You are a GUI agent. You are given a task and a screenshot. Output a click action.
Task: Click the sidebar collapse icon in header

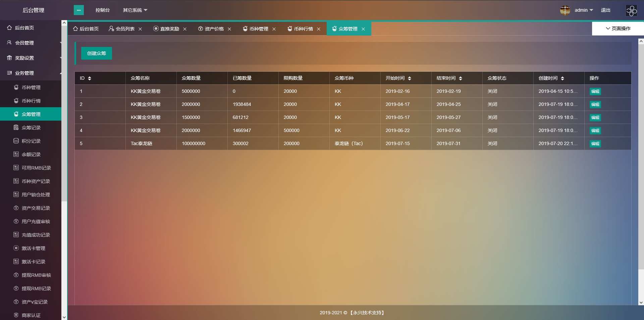(x=78, y=10)
